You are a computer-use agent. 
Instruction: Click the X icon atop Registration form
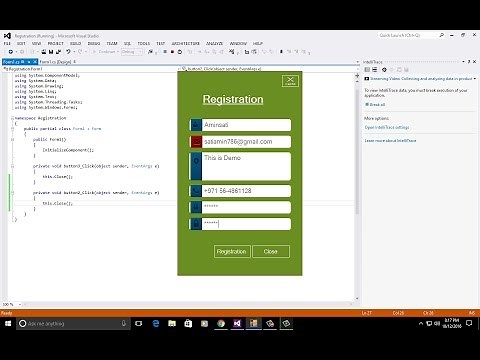tap(290, 81)
